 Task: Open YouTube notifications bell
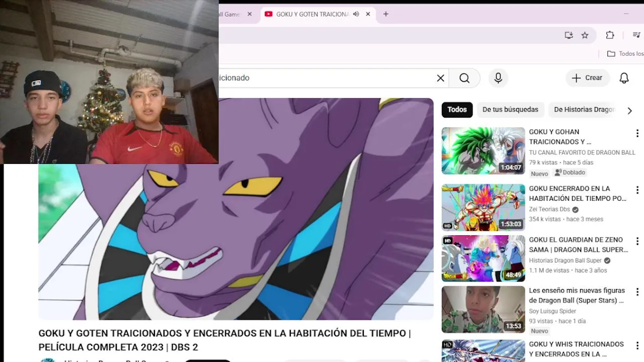[x=624, y=78]
